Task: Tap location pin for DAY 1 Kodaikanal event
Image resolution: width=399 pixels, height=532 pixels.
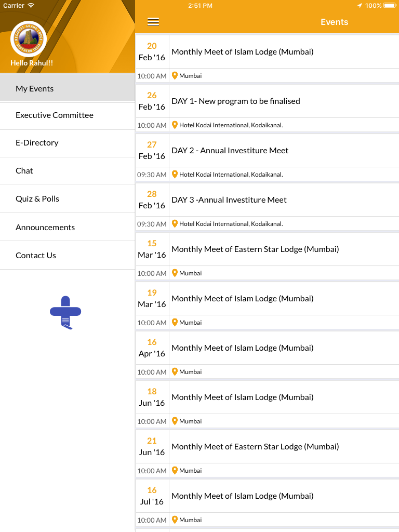Action: 175,125
